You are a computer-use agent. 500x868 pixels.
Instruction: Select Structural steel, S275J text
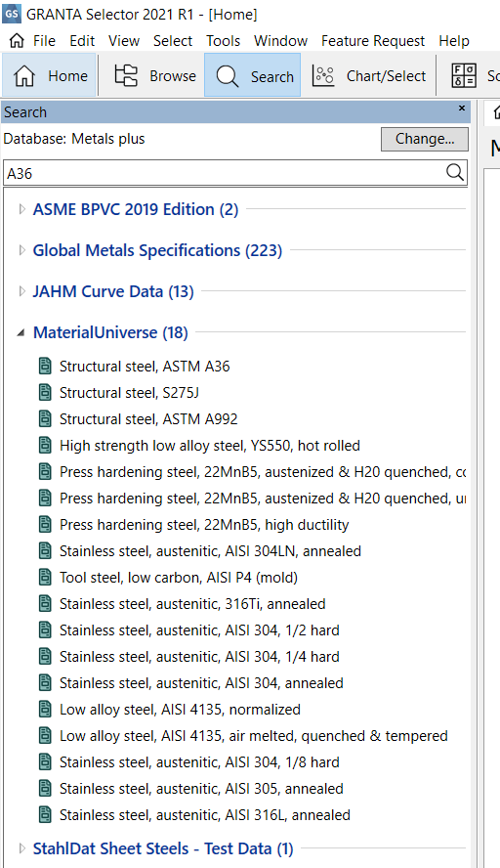click(x=130, y=393)
